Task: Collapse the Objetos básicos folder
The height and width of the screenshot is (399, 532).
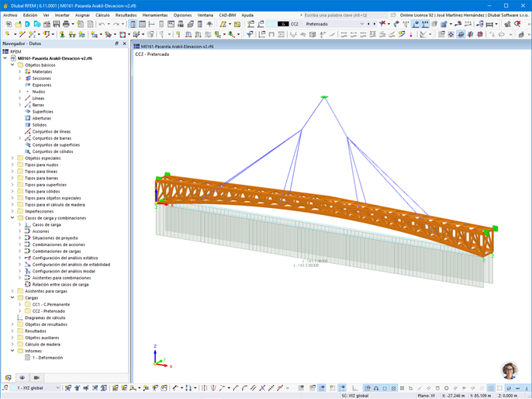Action: tap(12, 65)
